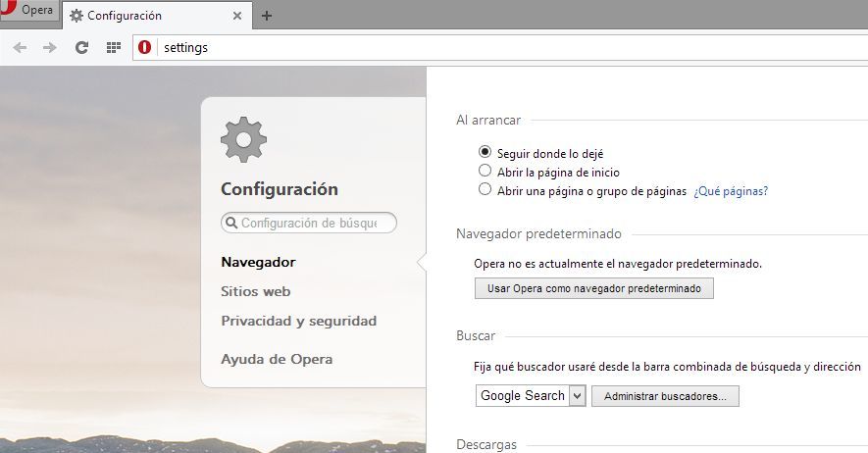Screen dimensions: 868x453
Task: Open Privacidad y seguridad section
Action: [x=299, y=322]
